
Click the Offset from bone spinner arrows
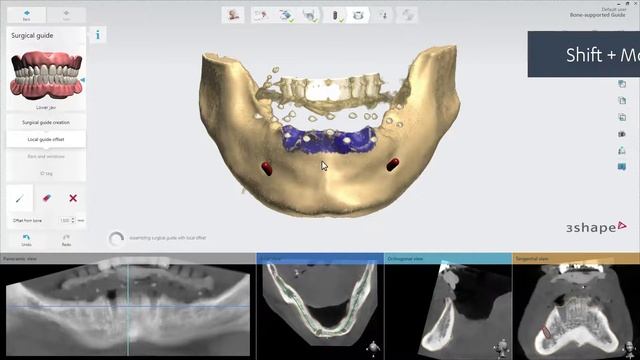[73, 220]
